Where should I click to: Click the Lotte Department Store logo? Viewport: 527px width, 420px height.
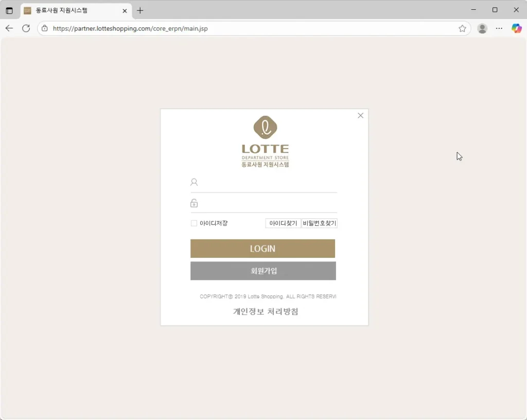(265, 142)
